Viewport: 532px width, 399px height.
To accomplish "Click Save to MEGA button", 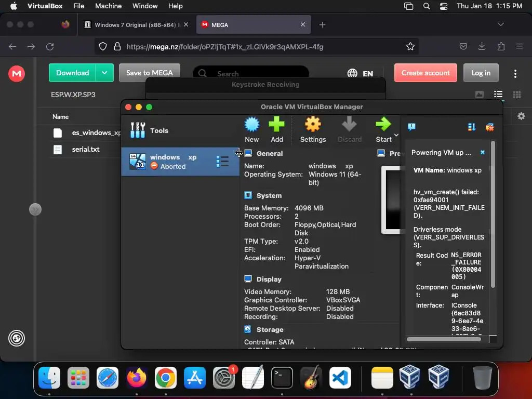I will click(x=149, y=73).
